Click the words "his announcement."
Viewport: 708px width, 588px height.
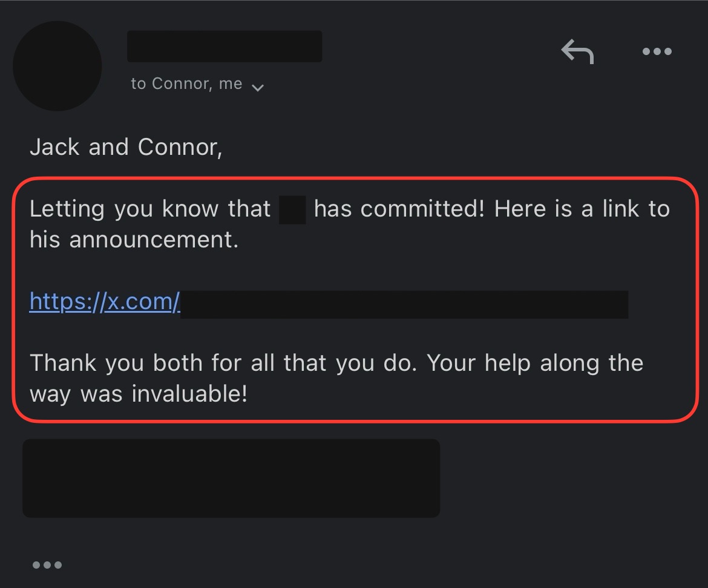click(x=134, y=240)
